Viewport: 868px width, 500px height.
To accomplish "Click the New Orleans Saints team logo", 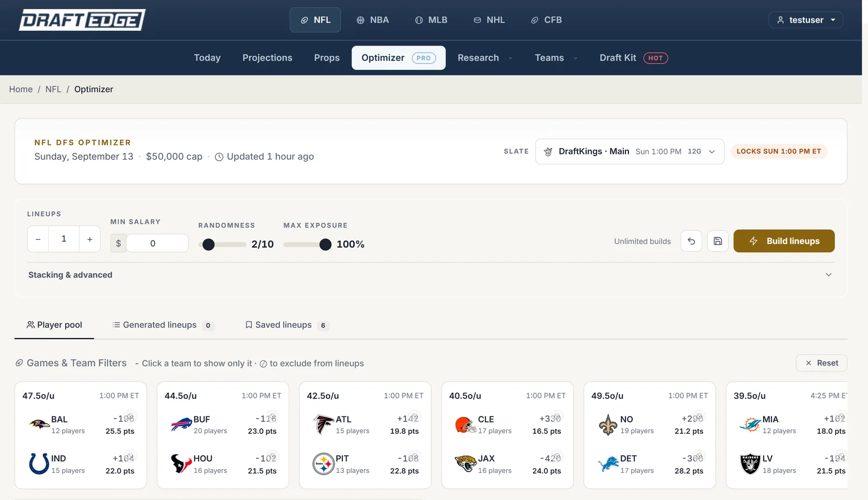I will [x=608, y=425].
